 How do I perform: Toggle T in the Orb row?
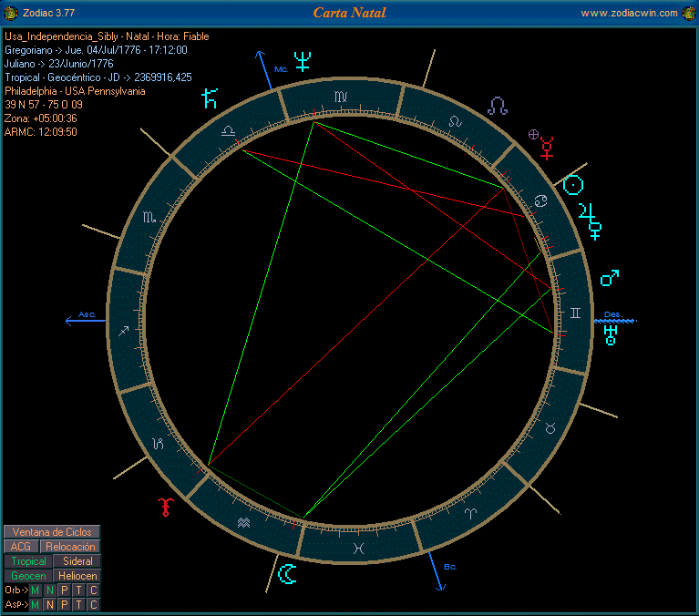click(79, 590)
